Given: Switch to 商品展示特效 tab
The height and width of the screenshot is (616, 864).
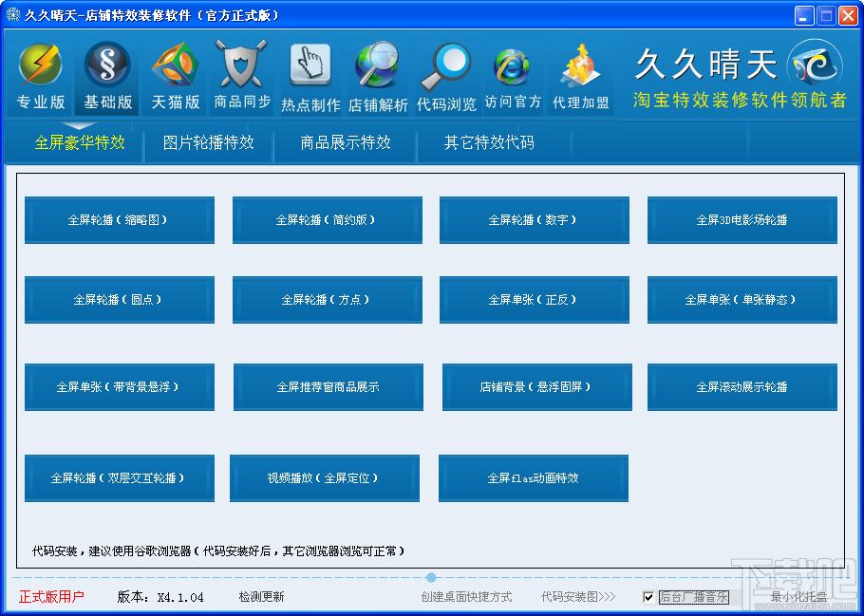Looking at the screenshot, I should point(346,142).
